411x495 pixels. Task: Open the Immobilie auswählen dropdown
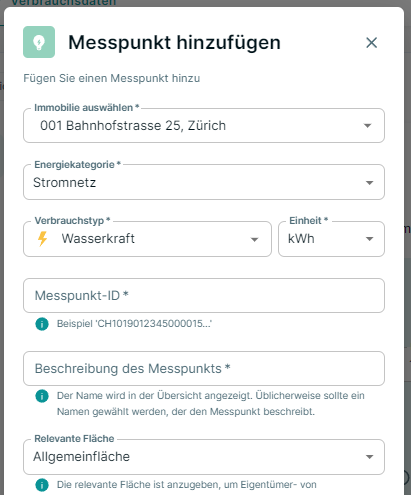204,126
